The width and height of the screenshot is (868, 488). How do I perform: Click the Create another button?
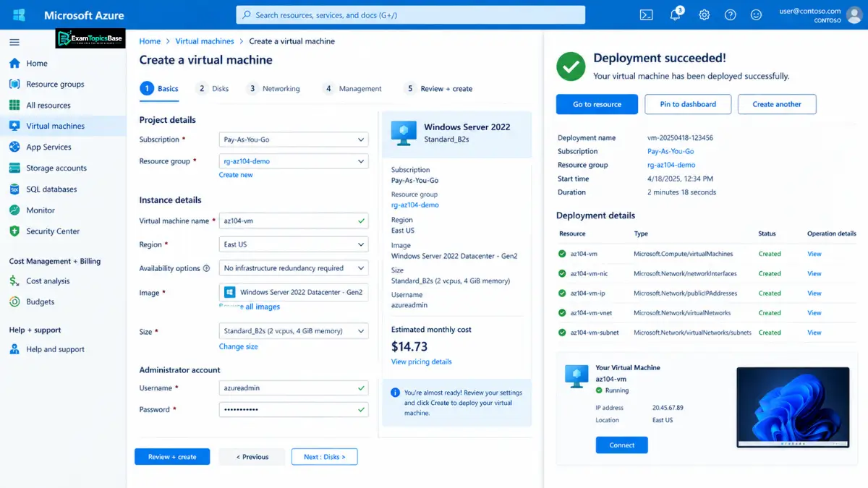point(777,104)
